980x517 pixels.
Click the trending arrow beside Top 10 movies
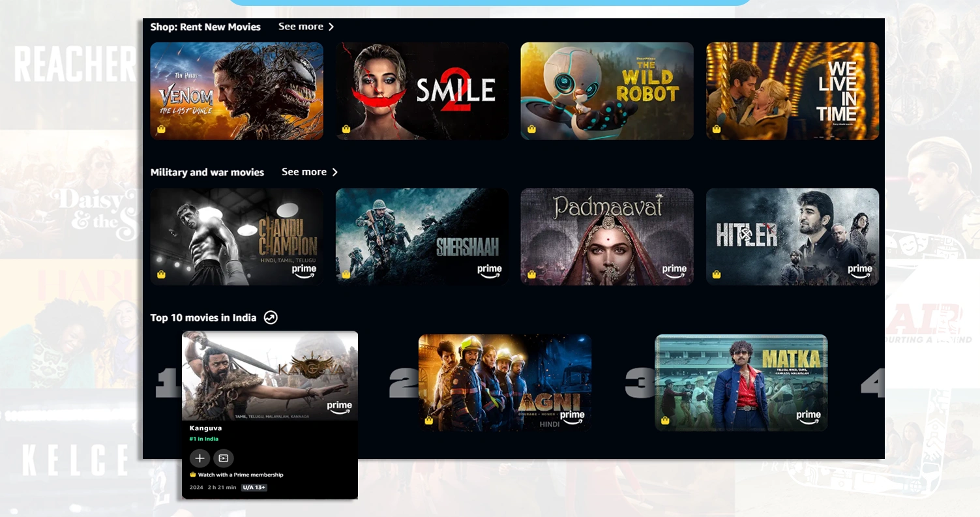pyautogui.click(x=270, y=318)
